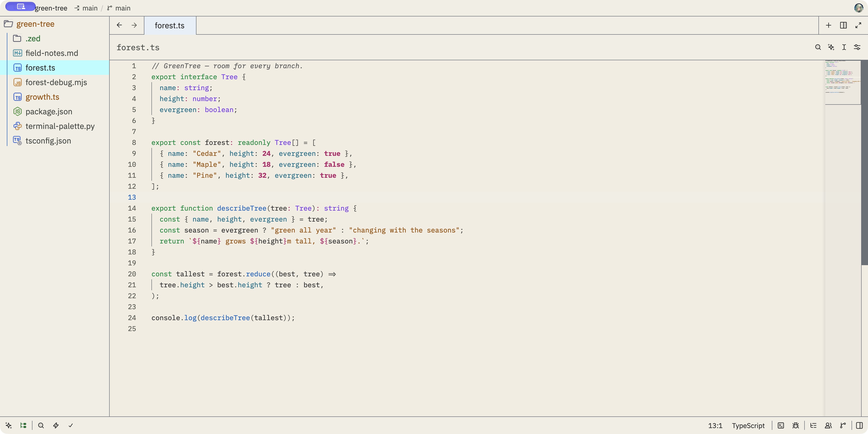Open the TypeScript language selector
The width and height of the screenshot is (868, 434).
click(748, 426)
